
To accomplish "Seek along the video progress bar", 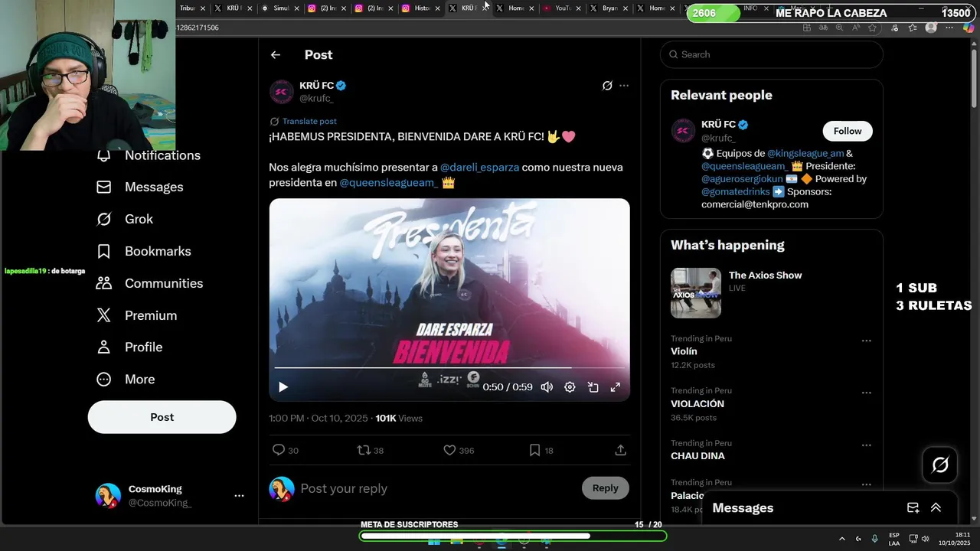I will point(449,368).
